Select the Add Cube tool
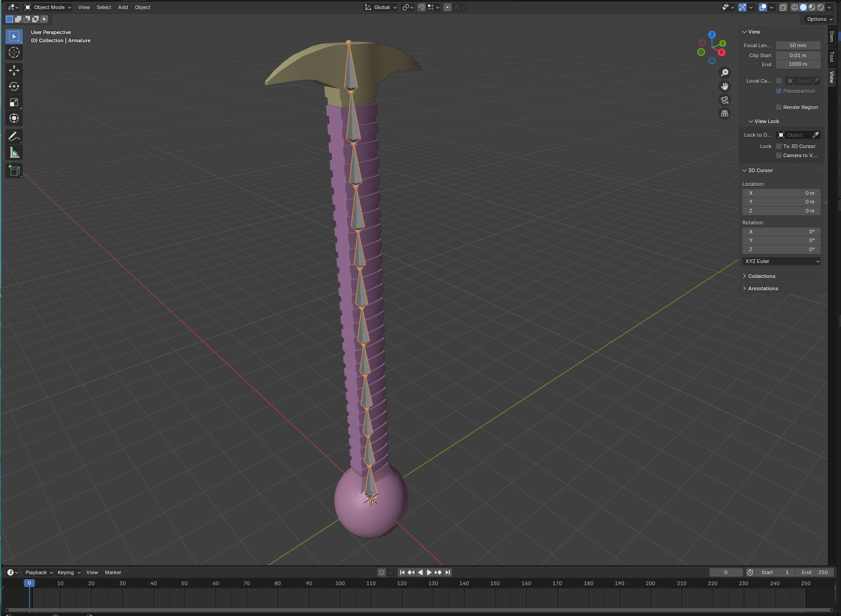Screen dimensions: 841x616 14,171
